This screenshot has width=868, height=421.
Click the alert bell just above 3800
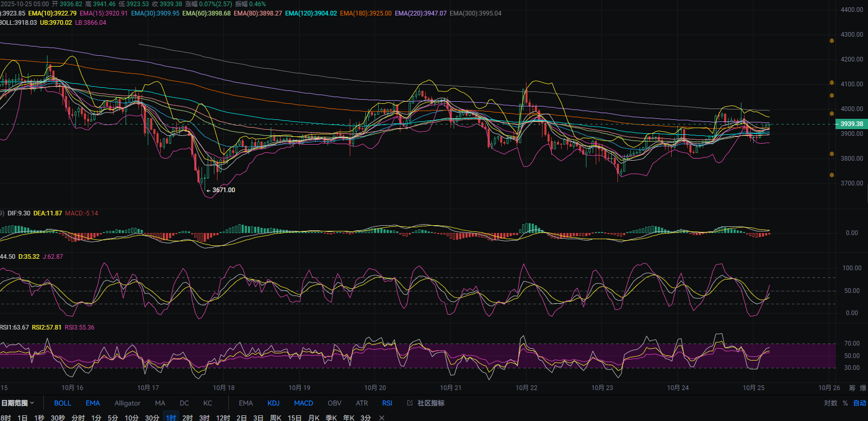(831, 154)
